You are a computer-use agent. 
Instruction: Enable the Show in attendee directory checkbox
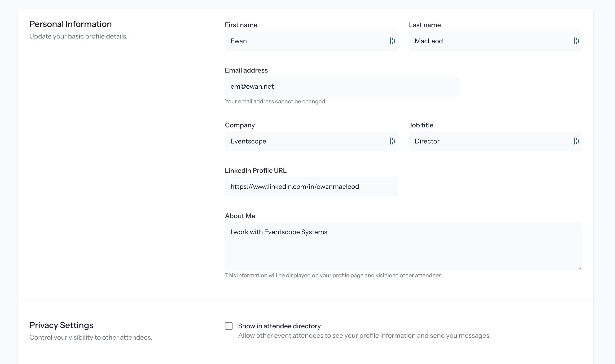click(228, 326)
